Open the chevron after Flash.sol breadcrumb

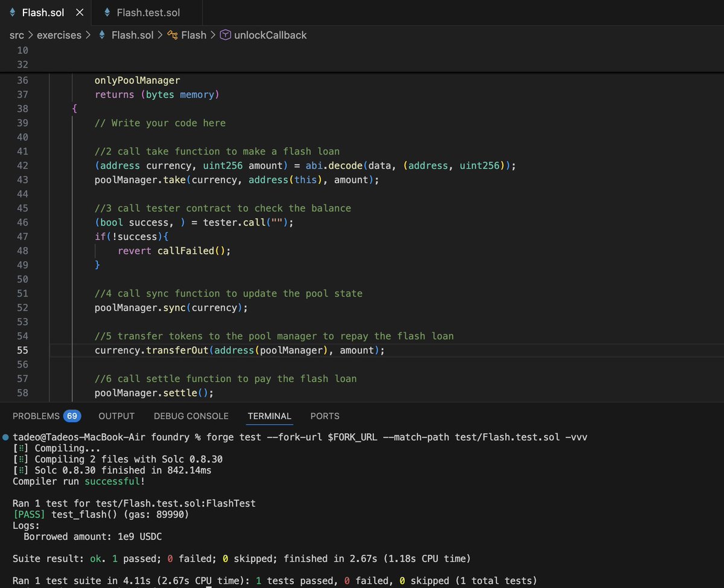click(x=162, y=35)
